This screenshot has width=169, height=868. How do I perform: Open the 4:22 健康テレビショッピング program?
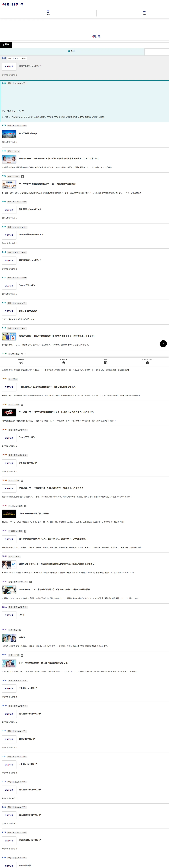84,67
